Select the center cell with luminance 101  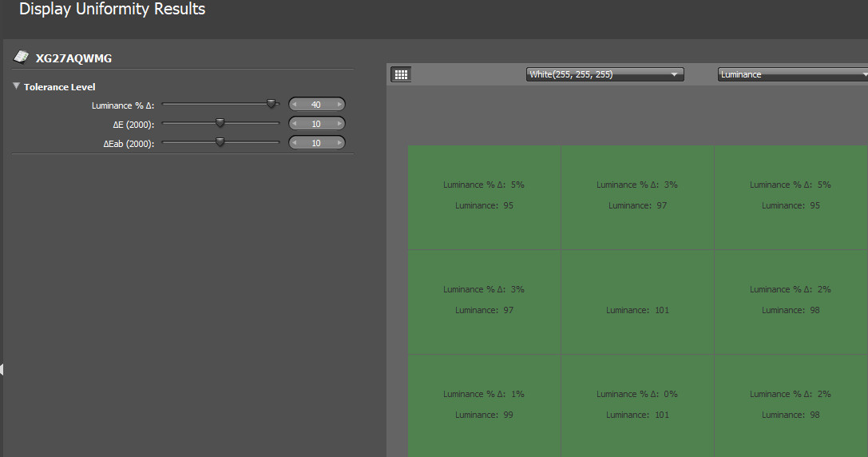pyautogui.click(x=637, y=301)
